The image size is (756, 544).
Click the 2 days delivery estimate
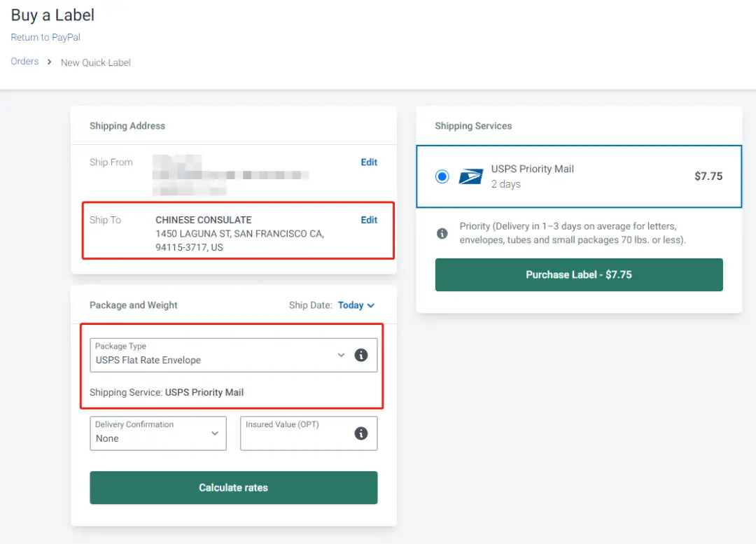[506, 184]
